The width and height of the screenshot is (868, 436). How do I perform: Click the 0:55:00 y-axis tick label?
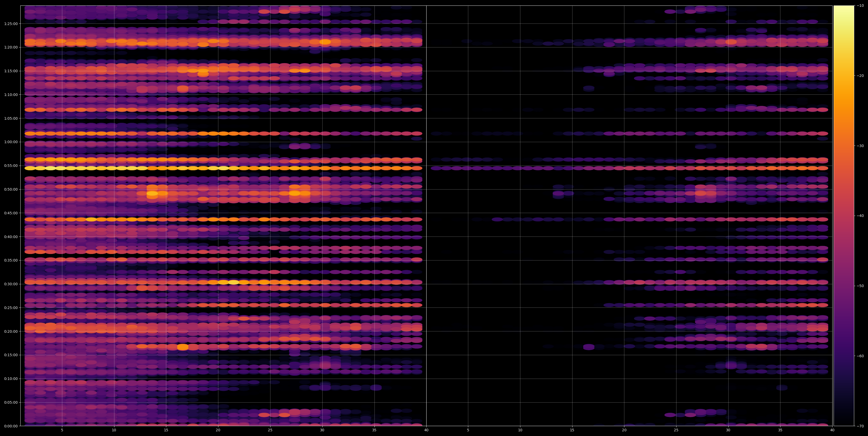[x=11, y=166]
